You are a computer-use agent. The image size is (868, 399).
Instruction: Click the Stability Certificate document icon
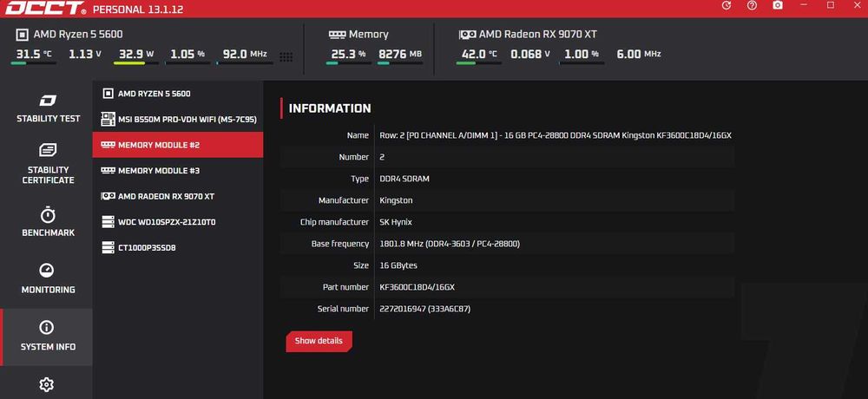(x=48, y=149)
